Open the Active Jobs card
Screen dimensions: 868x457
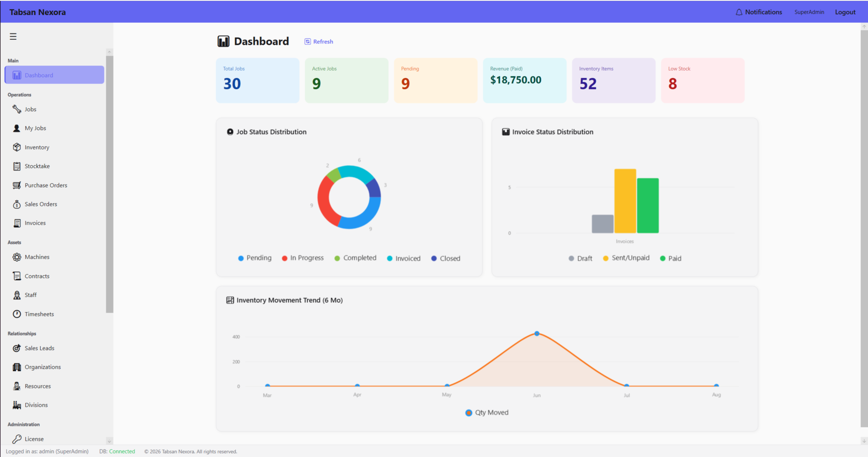click(x=346, y=81)
